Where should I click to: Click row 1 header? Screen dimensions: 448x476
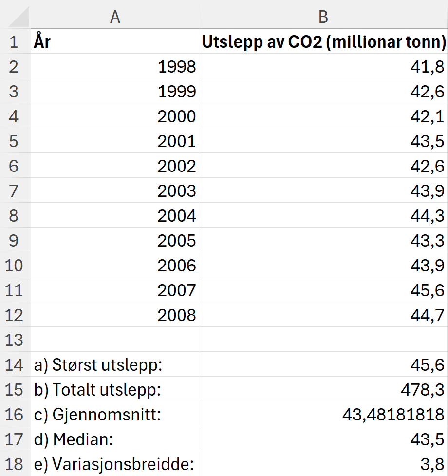(15, 41)
